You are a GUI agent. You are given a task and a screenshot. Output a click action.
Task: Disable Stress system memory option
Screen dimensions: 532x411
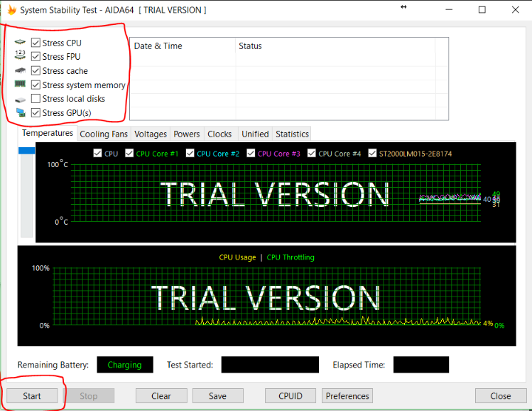click(36, 85)
